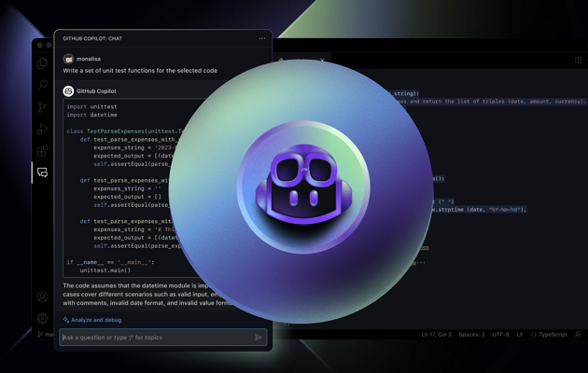588x373 pixels.
Task: Click the notifications bell in status bar
Action: pos(578,335)
